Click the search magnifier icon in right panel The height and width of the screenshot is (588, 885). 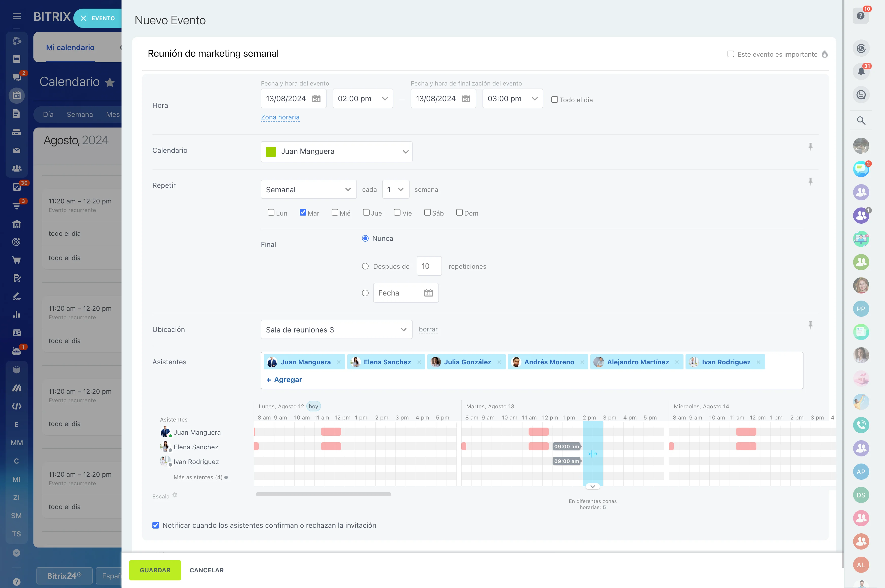(x=861, y=120)
